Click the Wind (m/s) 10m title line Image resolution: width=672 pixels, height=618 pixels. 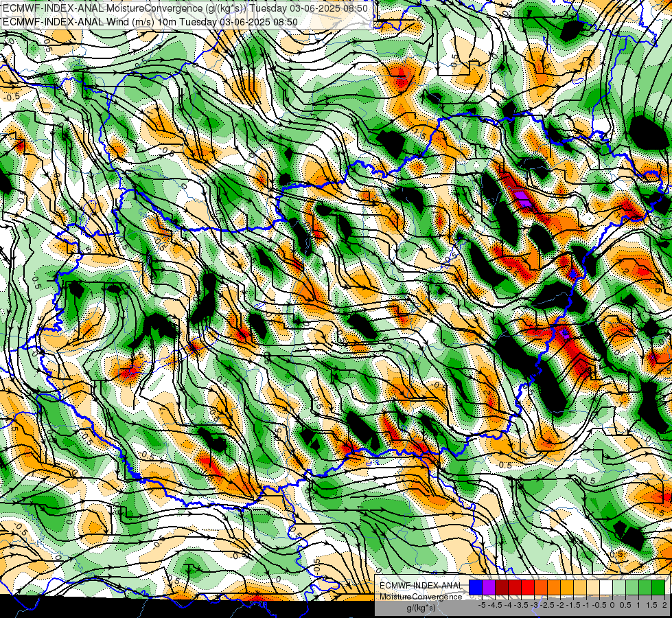pyautogui.click(x=150, y=21)
